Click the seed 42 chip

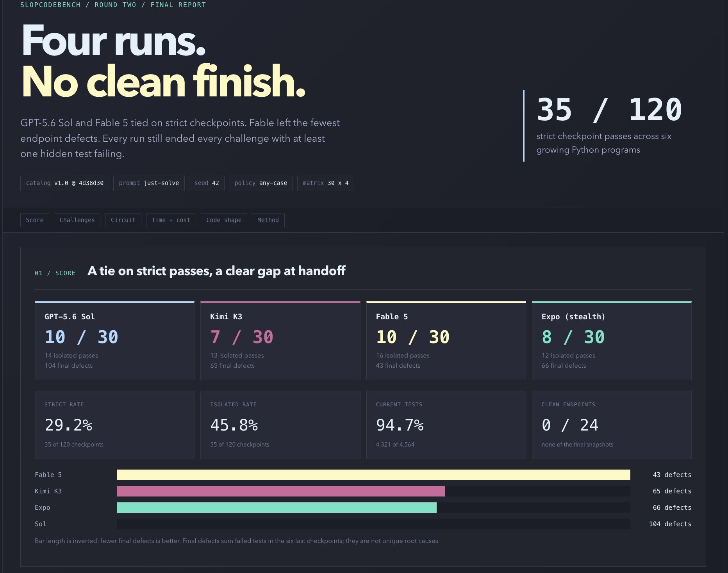coord(207,183)
